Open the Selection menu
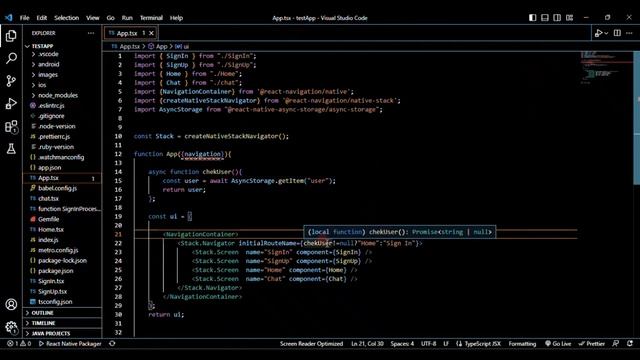 pos(67,18)
